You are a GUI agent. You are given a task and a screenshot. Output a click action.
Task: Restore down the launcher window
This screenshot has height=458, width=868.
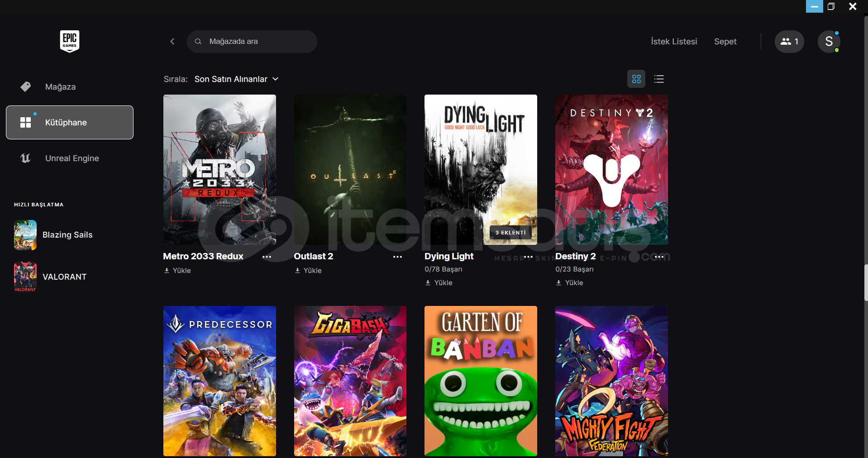[831, 6]
